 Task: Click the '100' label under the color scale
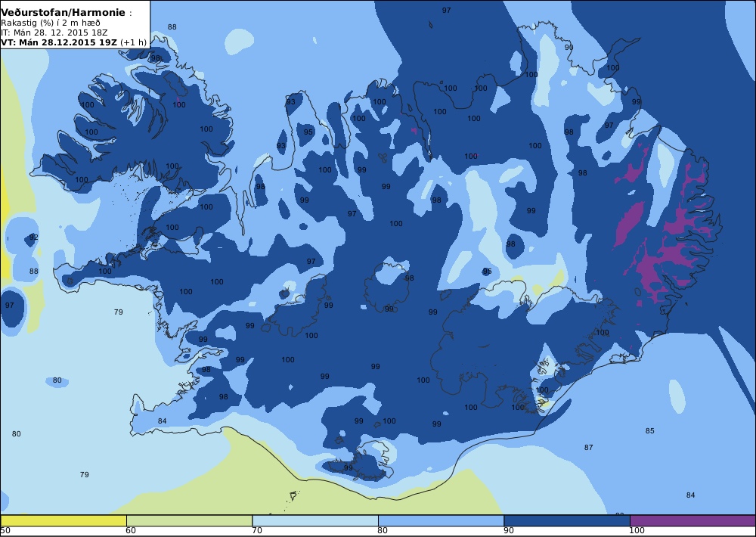pyautogui.click(x=637, y=531)
